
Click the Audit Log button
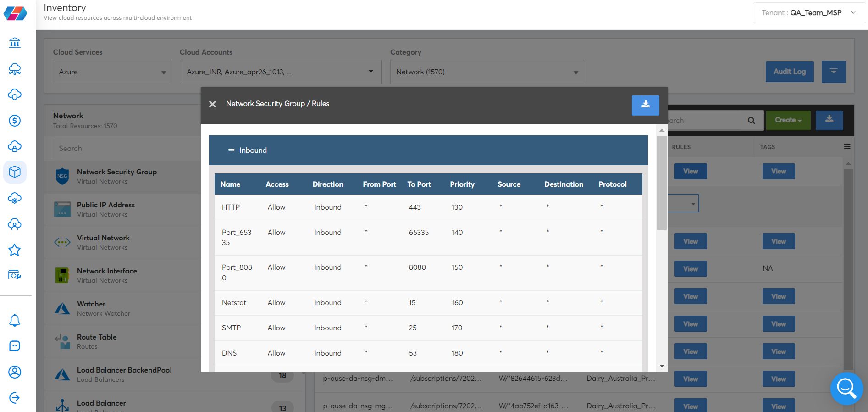pos(789,72)
